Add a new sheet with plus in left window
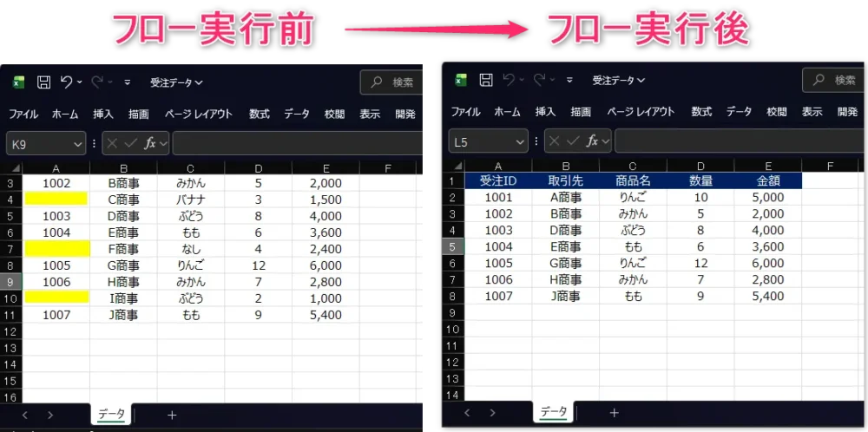The height and width of the screenshot is (432, 868). 172,415
